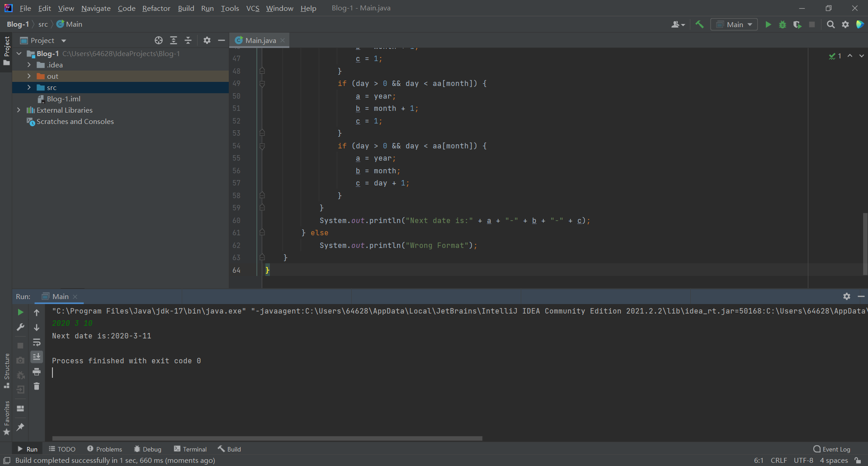Click the print icon in Run console
Image resolution: width=868 pixels, height=466 pixels.
pos(37,372)
